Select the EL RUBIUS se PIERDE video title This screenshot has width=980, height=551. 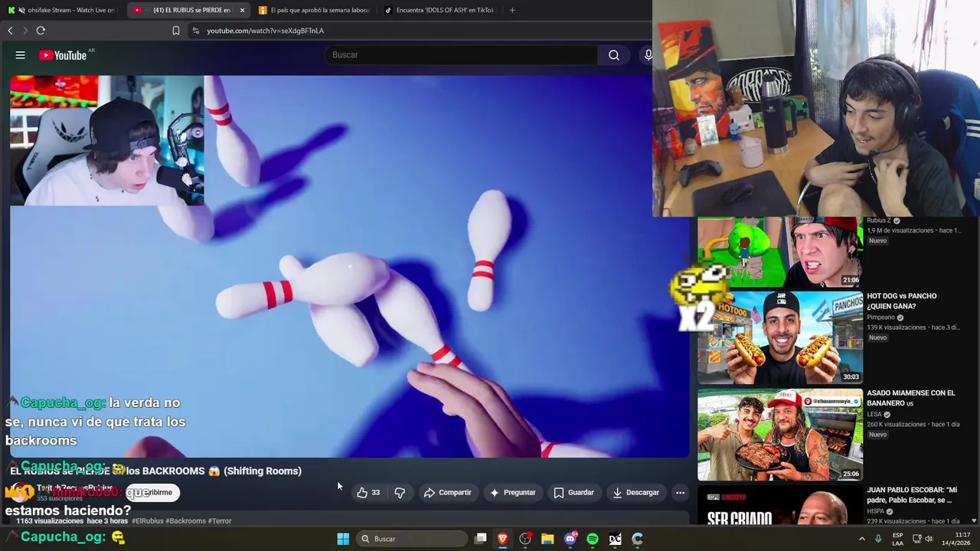tap(155, 471)
